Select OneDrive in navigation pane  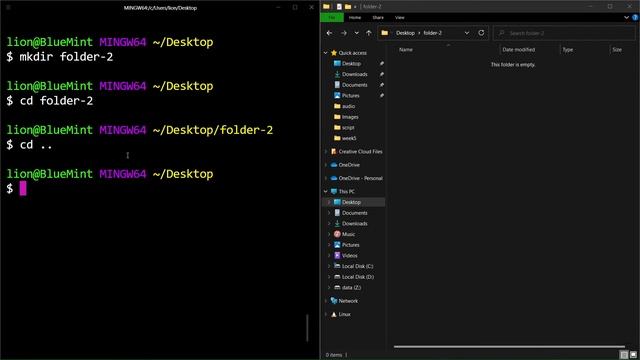coord(349,165)
